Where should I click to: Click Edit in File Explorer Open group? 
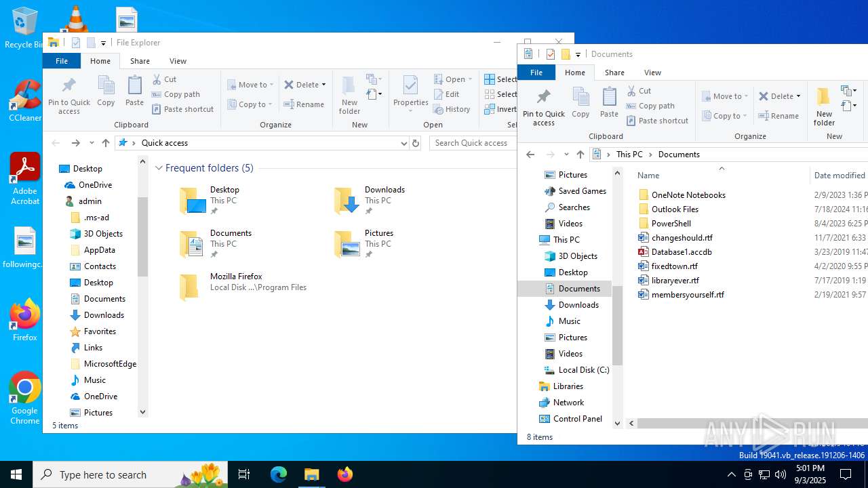446,94
